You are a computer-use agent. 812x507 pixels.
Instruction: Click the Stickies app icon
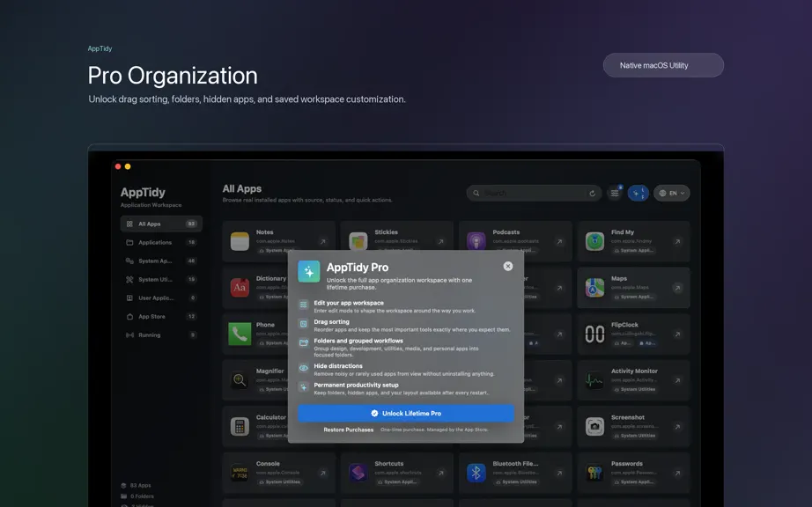(x=358, y=241)
